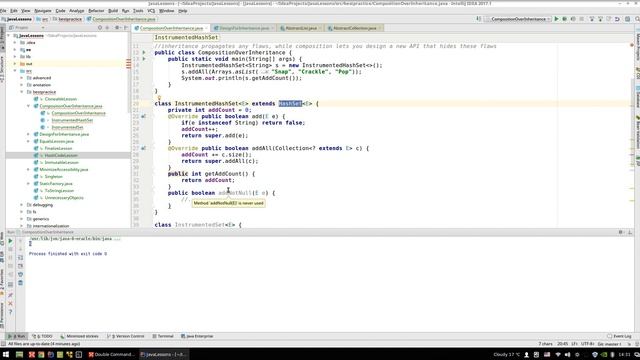The width and height of the screenshot is (640, 360).
Task: Click scroll from source icon in Project panel
Action: 100,28
